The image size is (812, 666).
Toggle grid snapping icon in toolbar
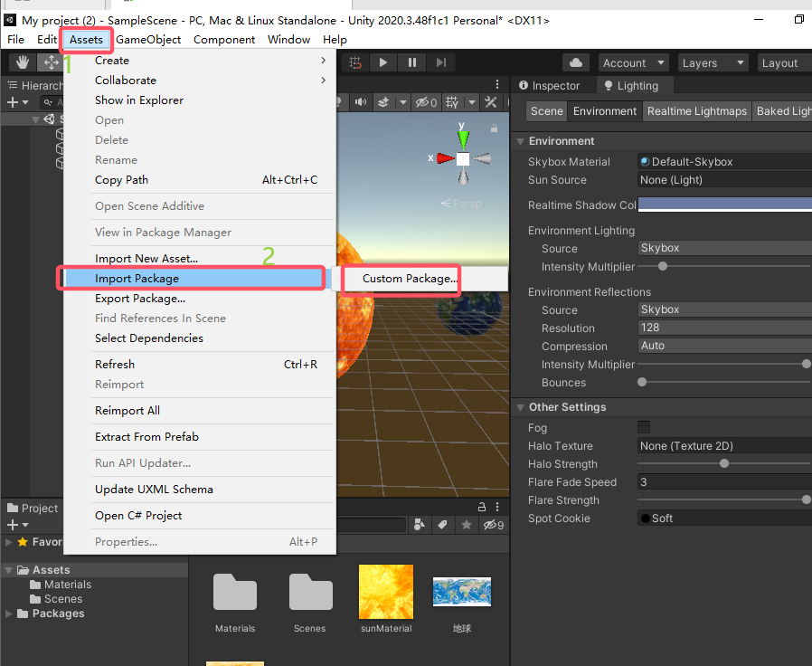[x=355, y=62]
